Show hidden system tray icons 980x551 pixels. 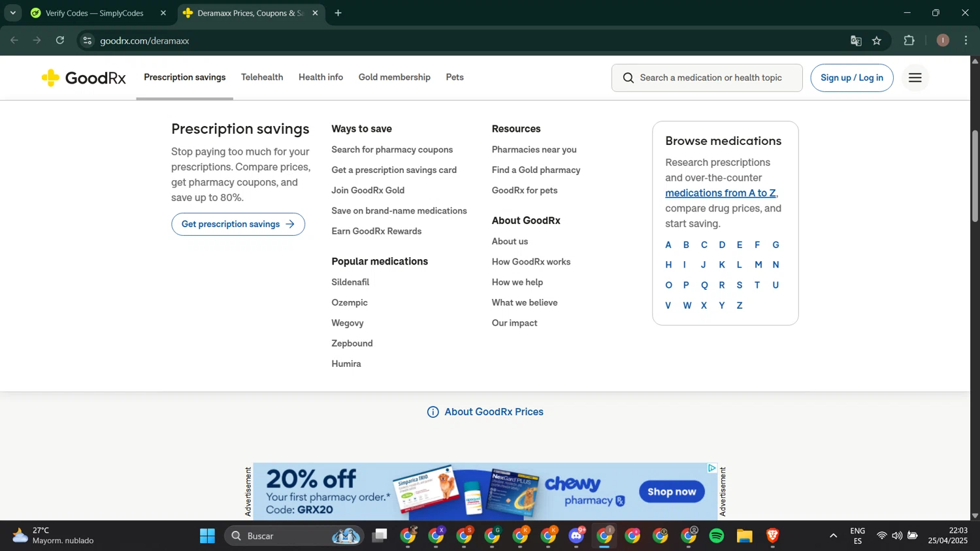833,536
